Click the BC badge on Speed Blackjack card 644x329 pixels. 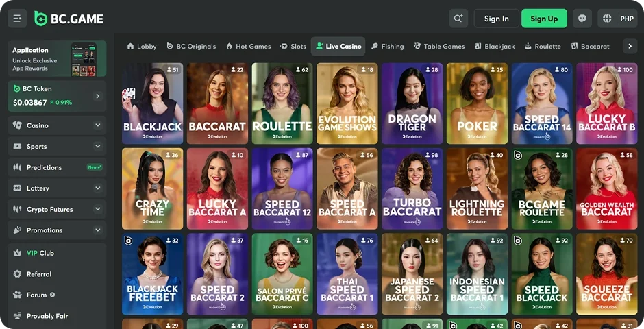coord(518,241)
